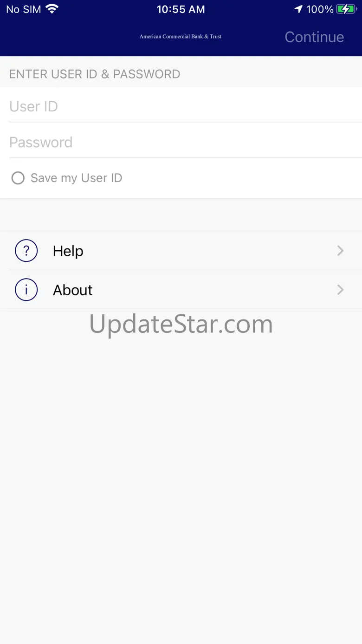Tap the American Commercial Bank & Trust logo

pyautogui.click(x=181, y=36)
